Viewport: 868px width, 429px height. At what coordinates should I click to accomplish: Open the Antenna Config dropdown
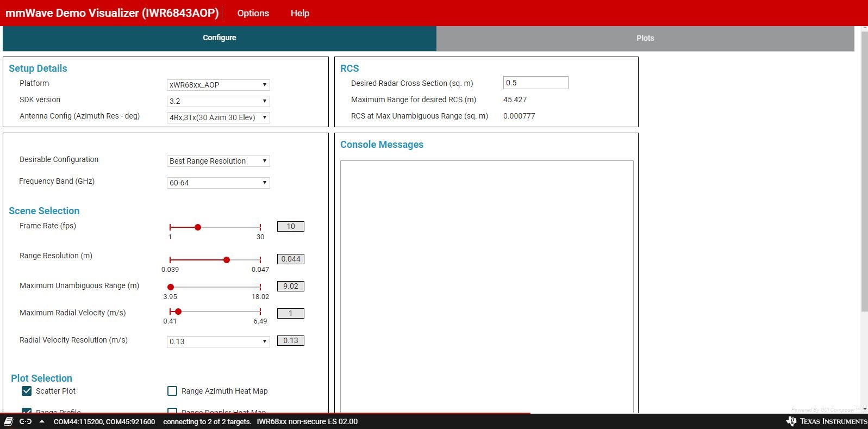[218, 117]
